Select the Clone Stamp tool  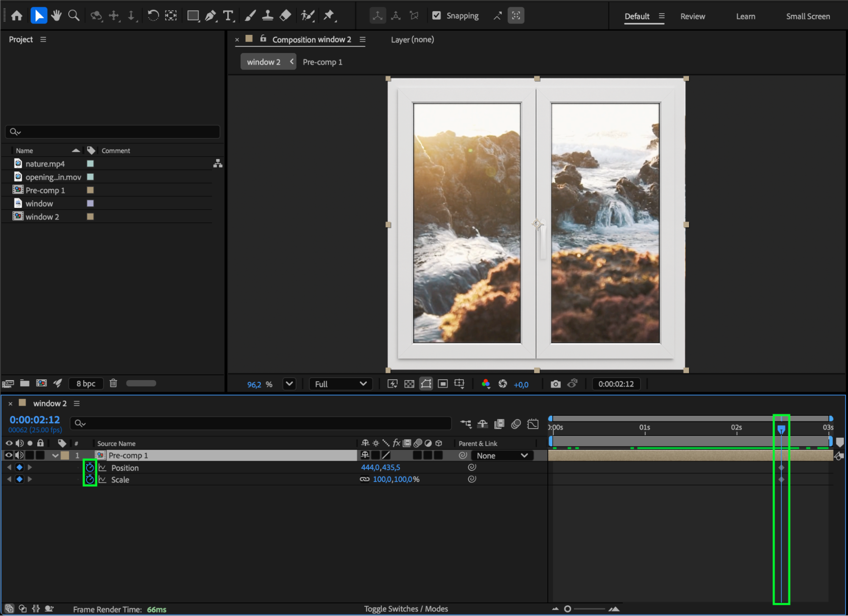(x=268, y=16)
